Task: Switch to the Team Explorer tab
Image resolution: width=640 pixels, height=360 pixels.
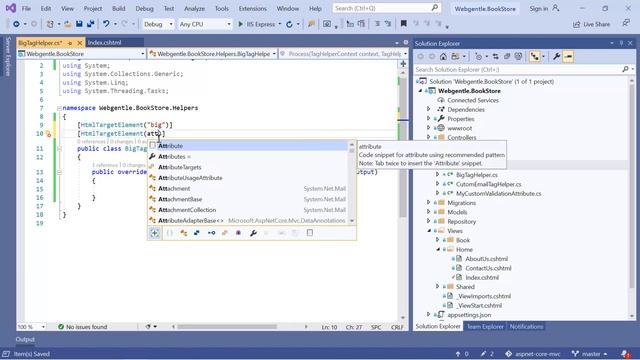Action: click(x=485, y=327)
